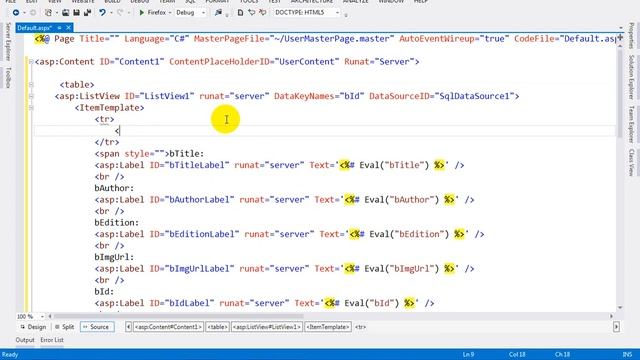Click the comment-out selection icon

tap(251, 13)
